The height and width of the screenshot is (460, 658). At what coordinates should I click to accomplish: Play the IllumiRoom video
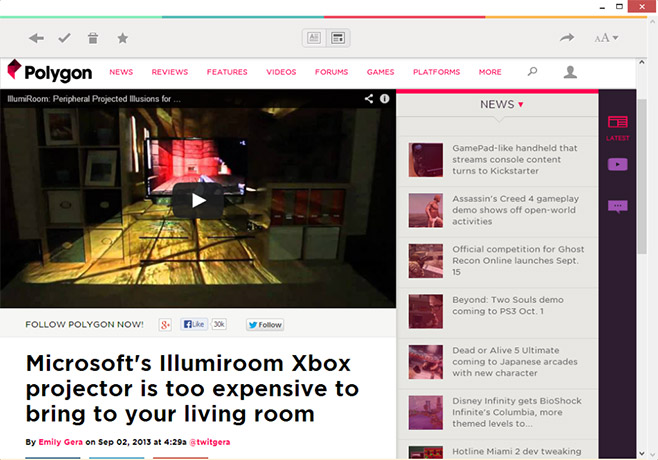coord(198,199)
